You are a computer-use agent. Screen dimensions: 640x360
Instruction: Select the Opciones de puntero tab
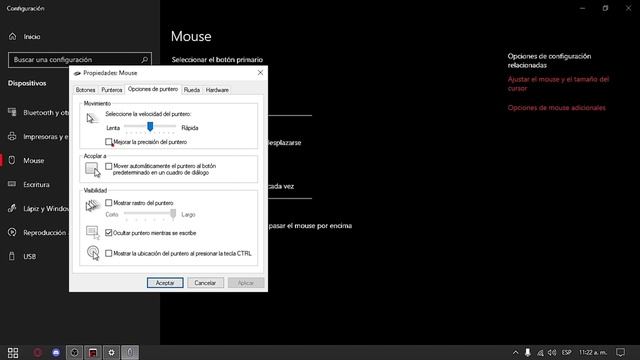pos(153,89)
